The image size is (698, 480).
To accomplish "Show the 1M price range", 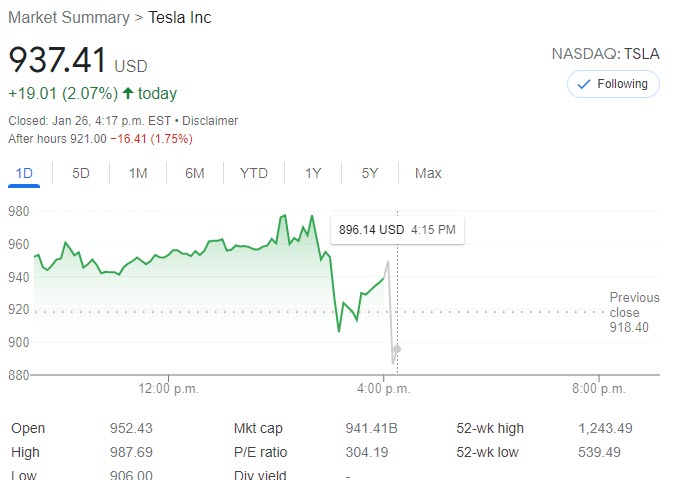I will pyautogui.click(x=138, y=173).
